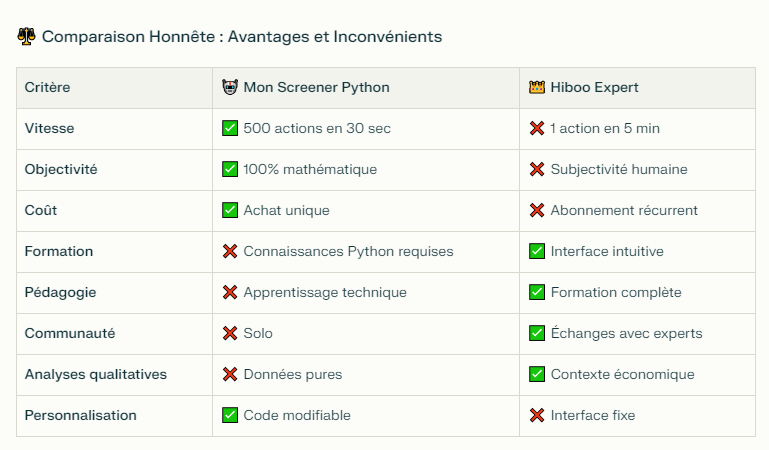This screenshot has width=769, height=450.
Task: Click red cross beside Interface fixe
Action: (537, 415)
